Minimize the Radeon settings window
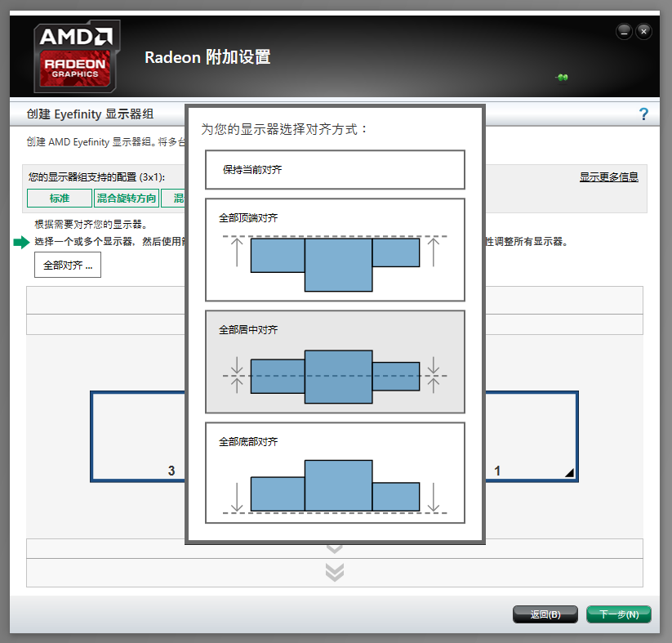672x643 pixels. (x=625, y=31)
